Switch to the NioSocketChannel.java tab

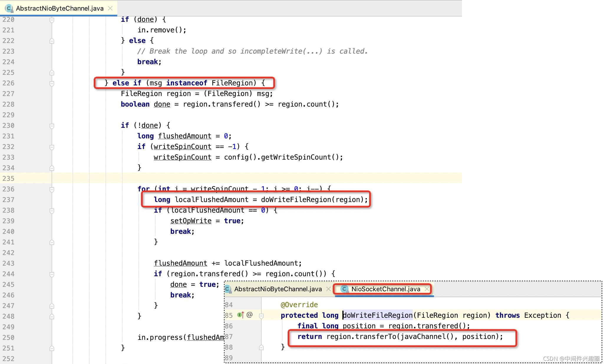(385, 289)
